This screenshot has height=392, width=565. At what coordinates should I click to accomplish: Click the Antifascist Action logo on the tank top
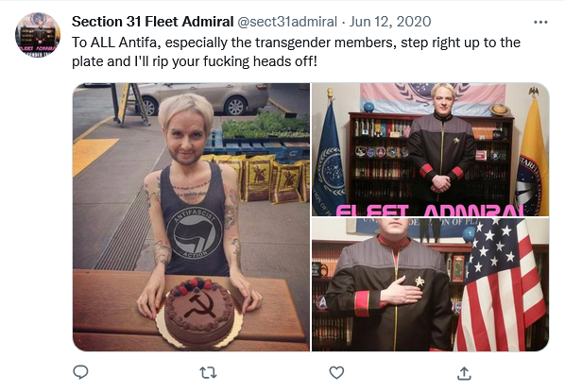pyautogui.click(x=195, y=233)
